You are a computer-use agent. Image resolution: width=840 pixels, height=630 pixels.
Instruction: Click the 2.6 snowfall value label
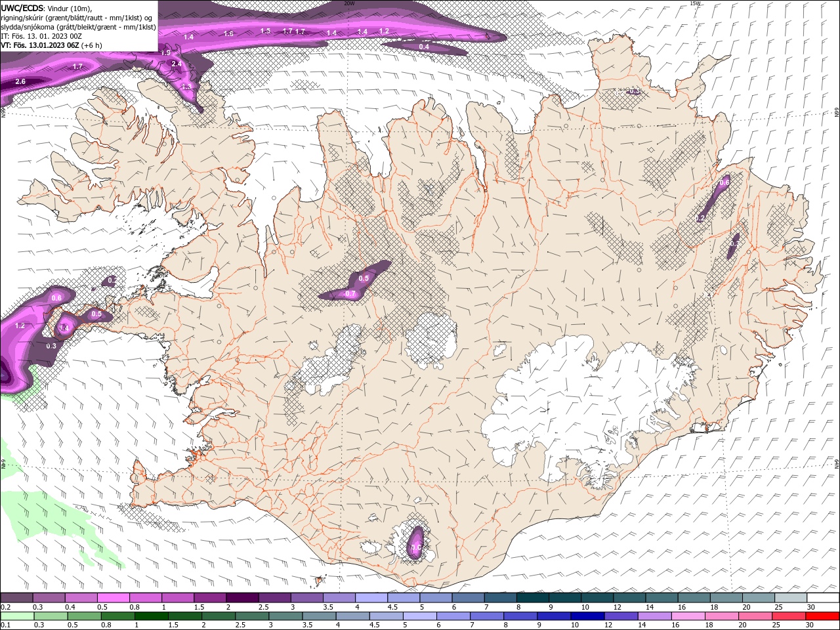pos(20,81)
